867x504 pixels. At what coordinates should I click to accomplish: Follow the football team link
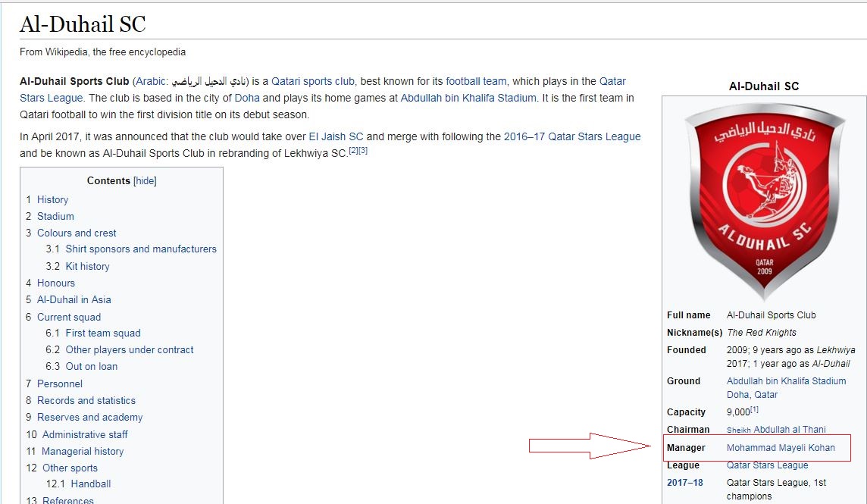tap(476, 81)
